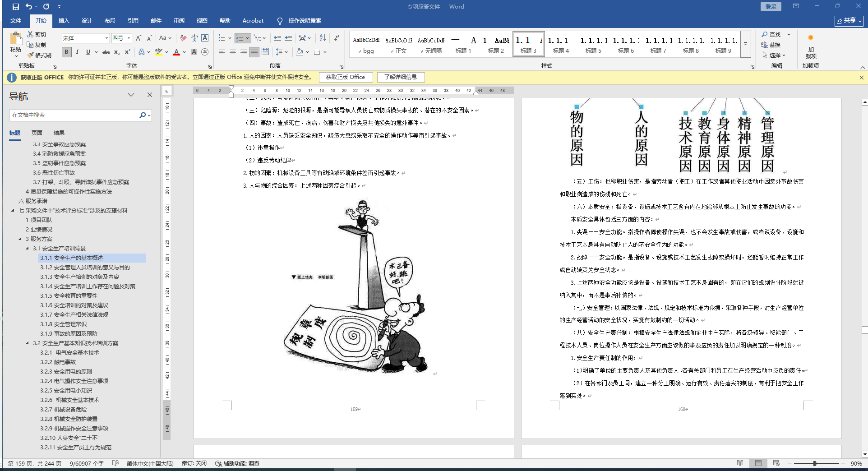Toggle bold formatting
The image size is (868, 471).
coord(67,52)
